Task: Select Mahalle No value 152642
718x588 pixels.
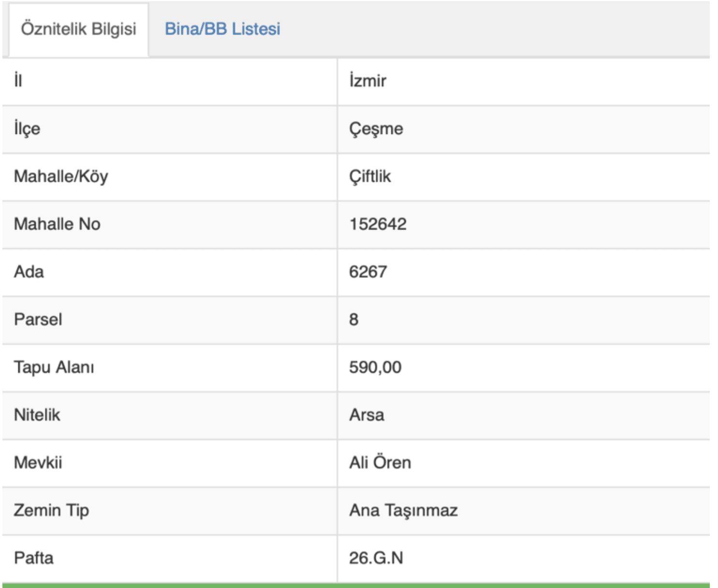Action: [378, 224]
